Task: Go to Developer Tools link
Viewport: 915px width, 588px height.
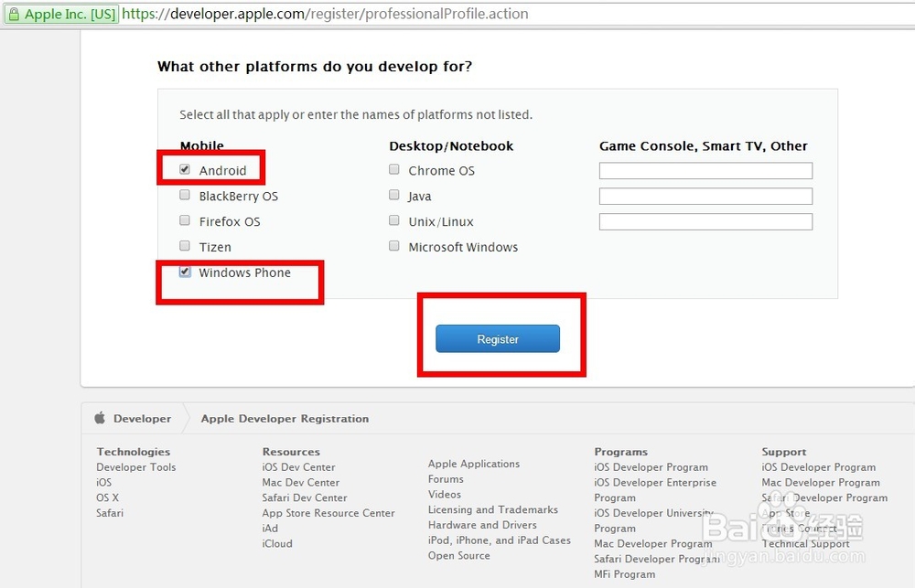Action: 135,467
